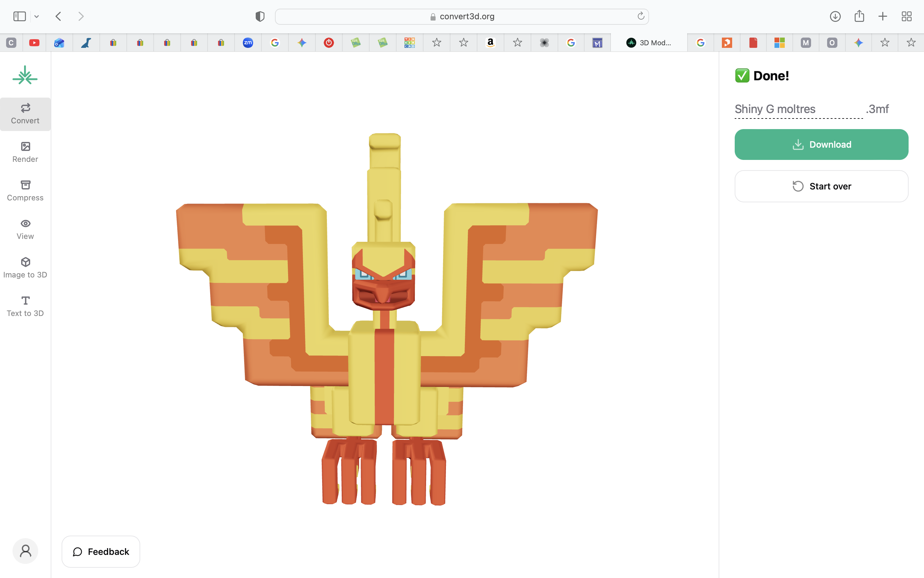Open the Feedback dialog
924x578 pixels.
101,552
